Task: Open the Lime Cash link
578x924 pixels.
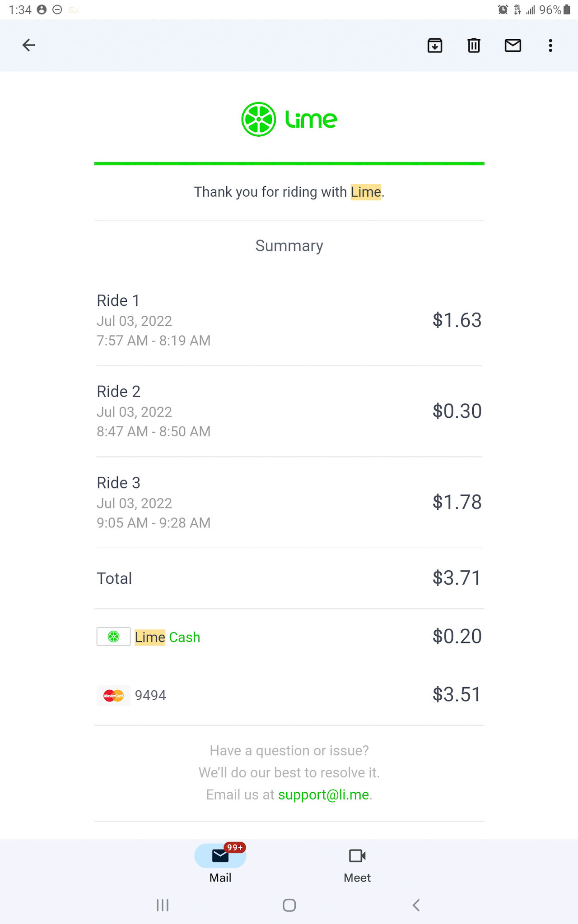Action: [168, 637]
